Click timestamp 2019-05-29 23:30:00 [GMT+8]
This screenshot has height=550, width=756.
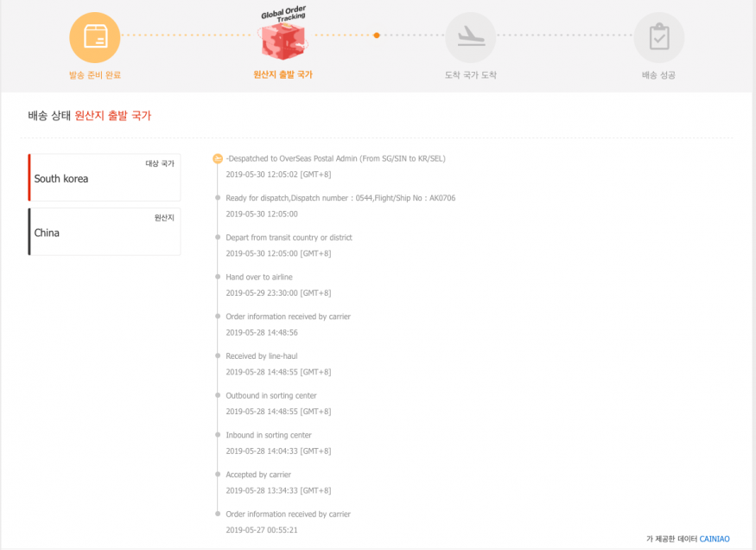278,293
